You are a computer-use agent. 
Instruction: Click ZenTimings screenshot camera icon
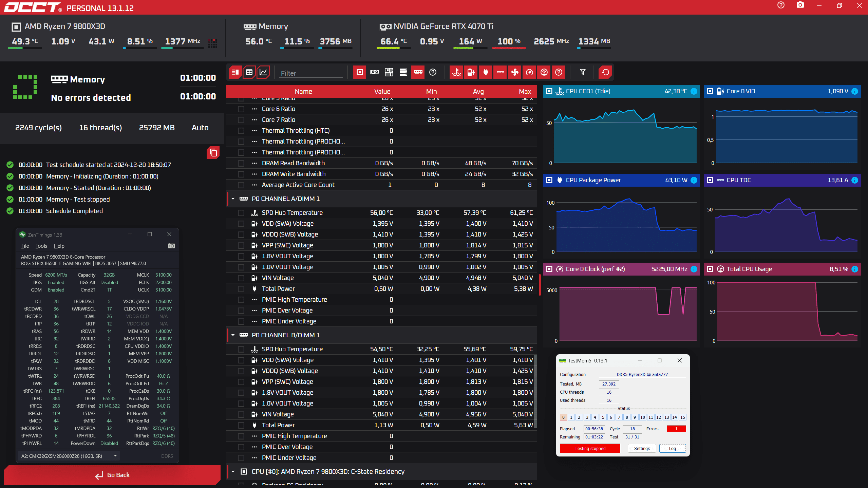tap(171, 246)
